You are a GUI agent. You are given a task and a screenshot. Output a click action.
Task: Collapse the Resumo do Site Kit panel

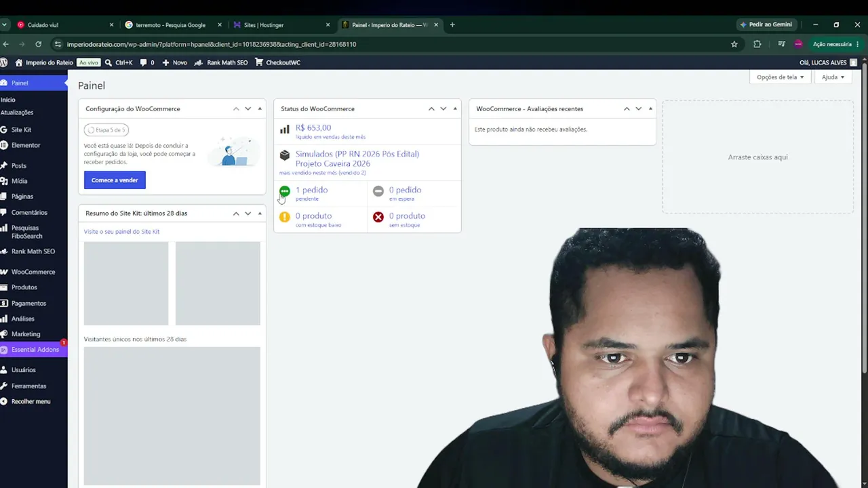click(x=260, y=213)
